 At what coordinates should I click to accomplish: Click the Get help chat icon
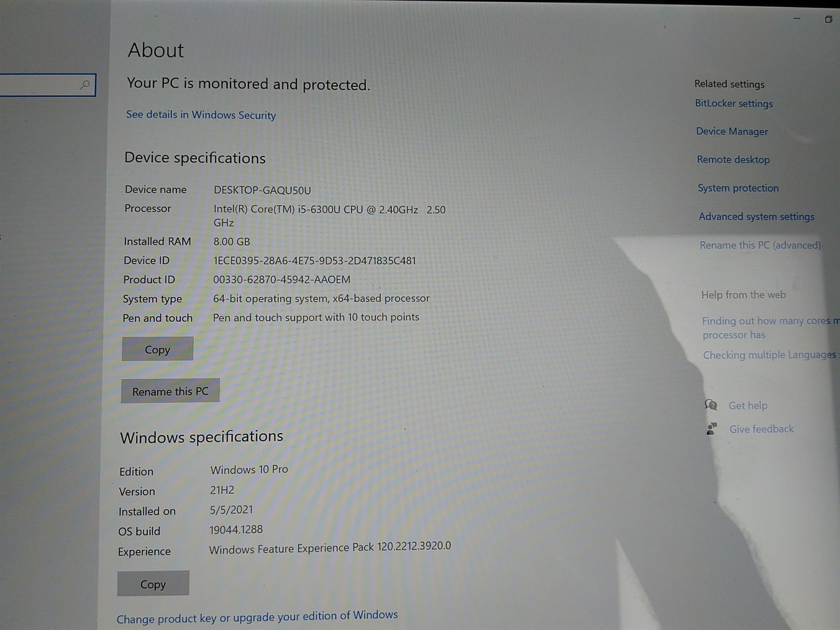(711, 405)
